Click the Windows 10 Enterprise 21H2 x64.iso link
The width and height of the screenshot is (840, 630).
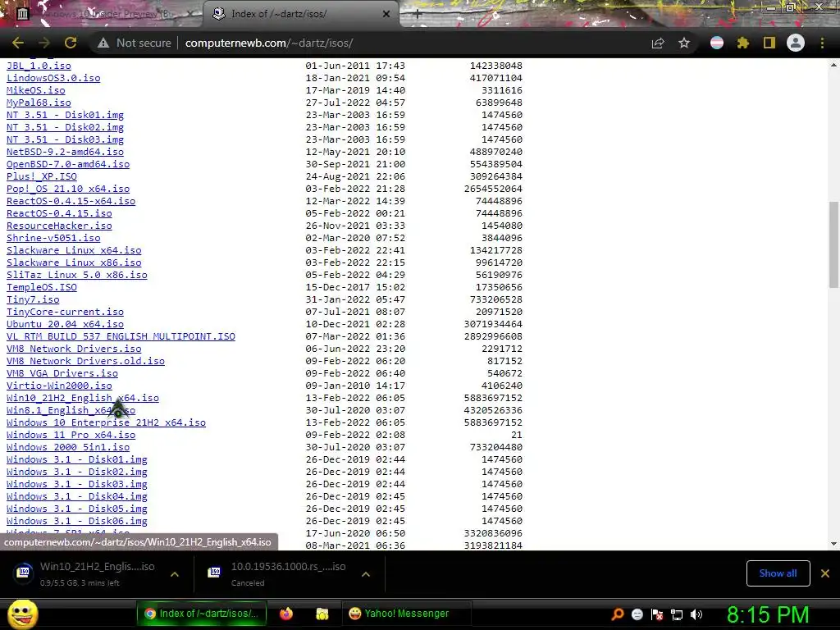(x=106, y=422)
